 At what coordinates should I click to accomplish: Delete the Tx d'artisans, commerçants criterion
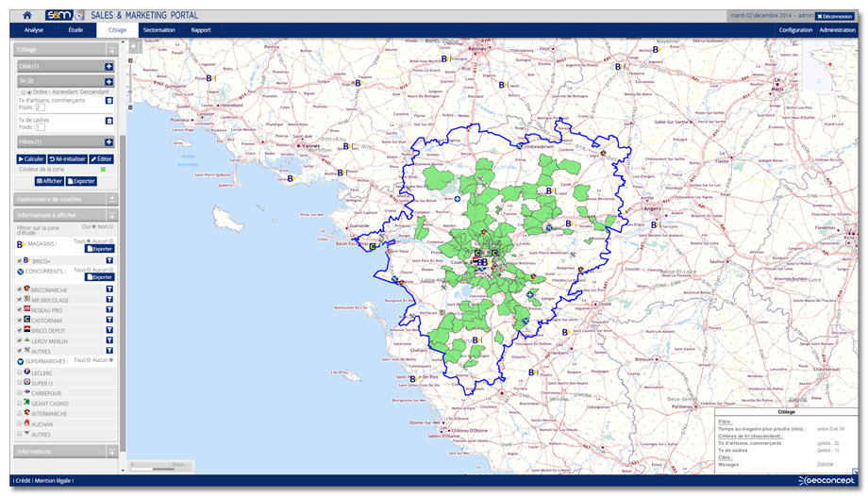(x=109, y=100)
